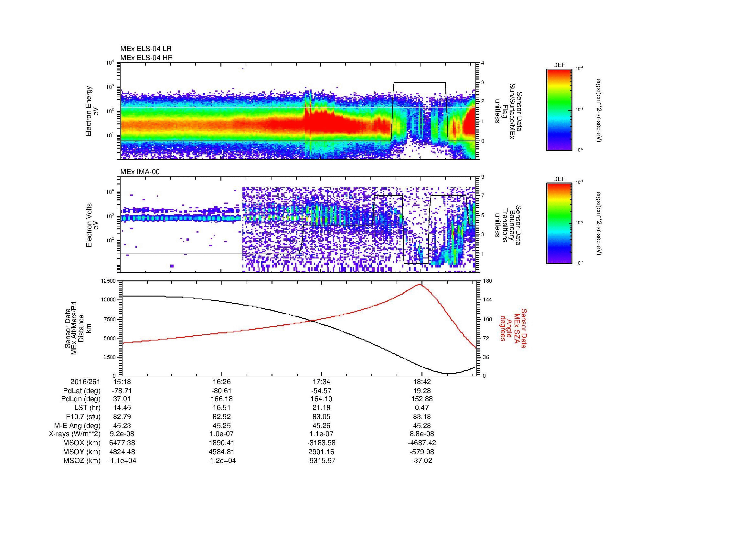Click PdLat value '-54.57'
This screenshot has height=534, width=756.
tap(322, 391)
